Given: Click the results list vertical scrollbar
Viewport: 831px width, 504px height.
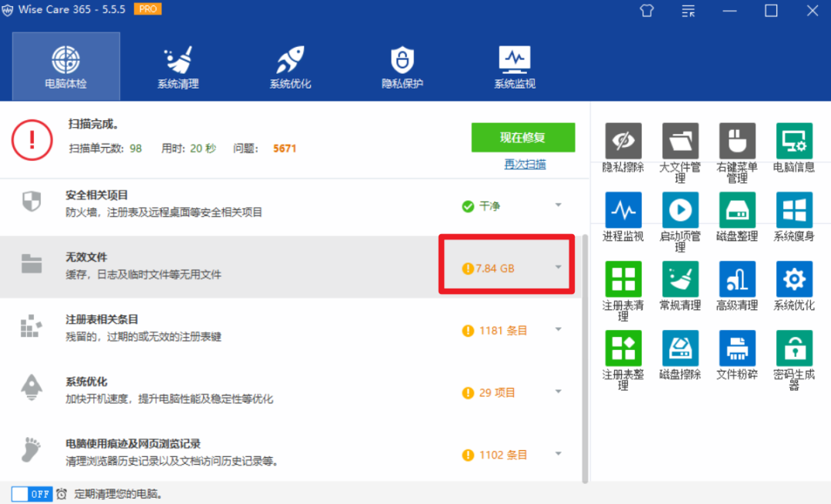Looking at the screenshot, I should click(x=585, y=359).
